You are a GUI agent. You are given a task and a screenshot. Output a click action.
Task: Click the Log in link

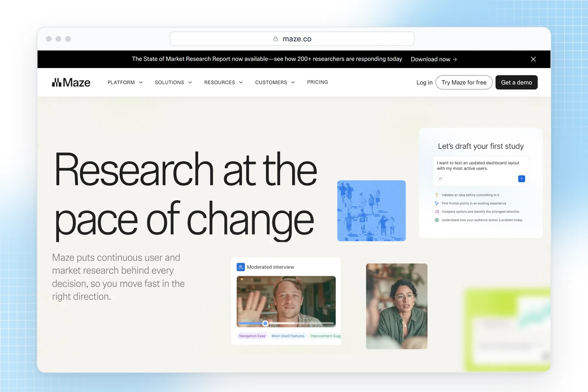pos(424,82)
